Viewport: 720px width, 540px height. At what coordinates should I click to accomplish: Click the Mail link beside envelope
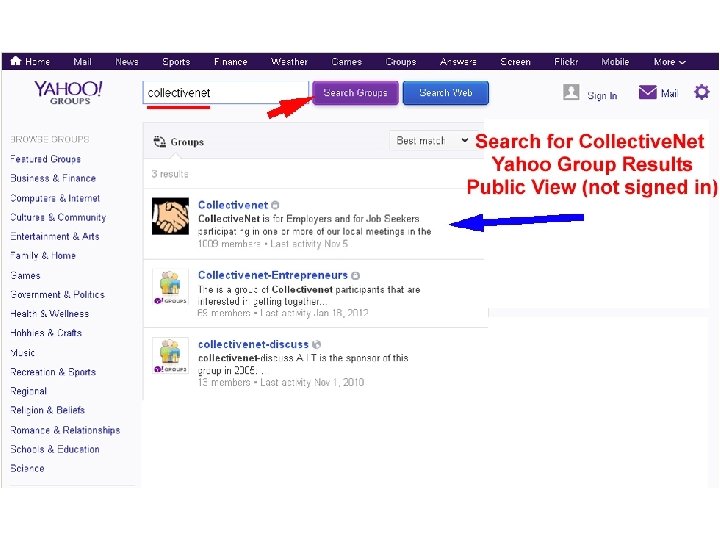669,94
